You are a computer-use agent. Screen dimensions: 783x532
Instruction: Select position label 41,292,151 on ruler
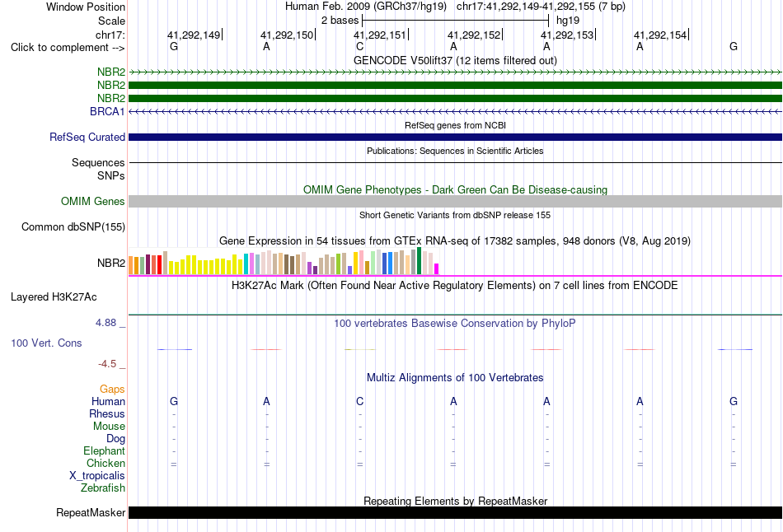point(380,35)
